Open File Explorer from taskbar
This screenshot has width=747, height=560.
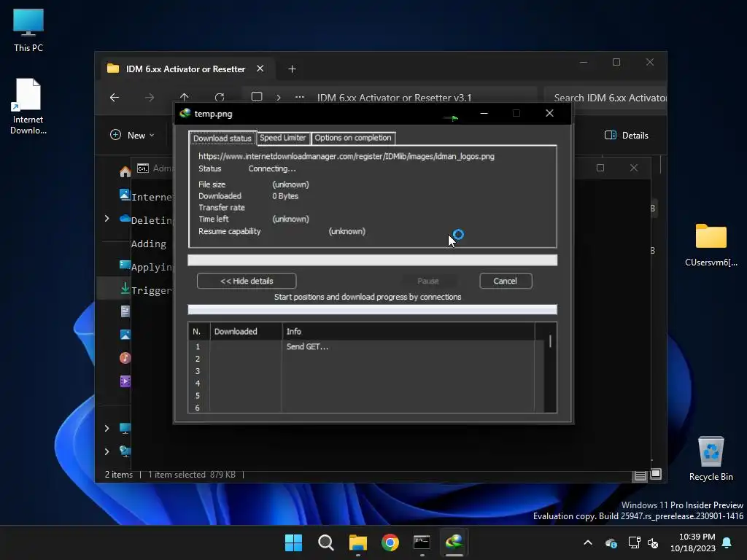click(357, 542)
